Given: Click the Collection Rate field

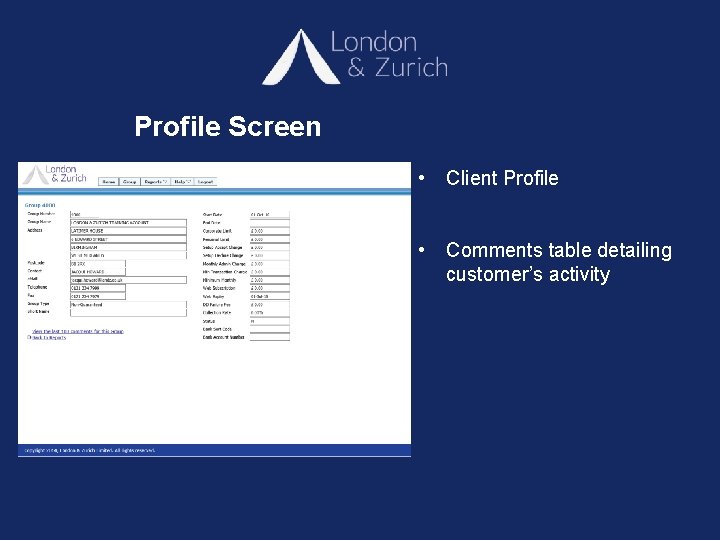Looking at the screenshot, I should pos(270,313).
